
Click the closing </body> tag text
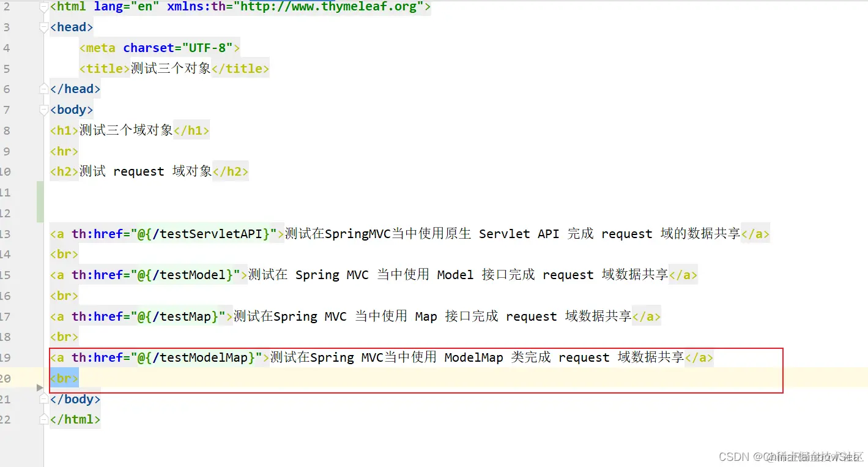[x=75, y=399]
